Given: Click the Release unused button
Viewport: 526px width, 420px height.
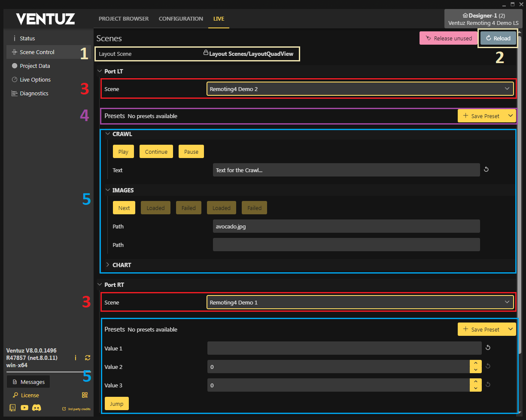Looking at the screenshot, I should click(x=448, y=38).
